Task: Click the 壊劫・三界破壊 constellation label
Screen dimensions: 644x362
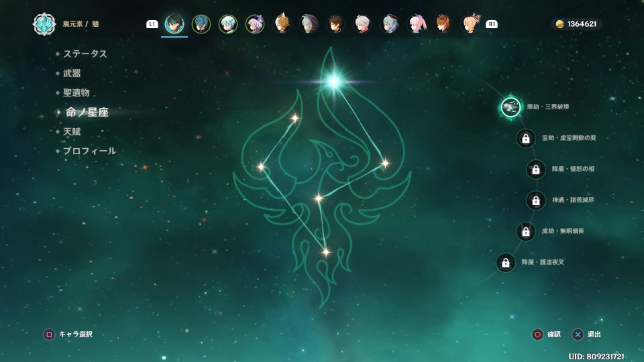Action: (548, 107)
